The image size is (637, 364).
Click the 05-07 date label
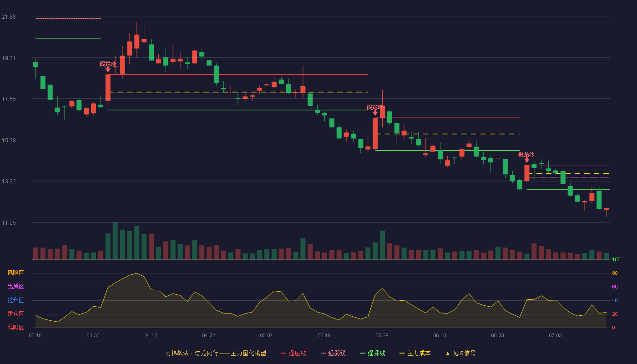coord(266,335)
